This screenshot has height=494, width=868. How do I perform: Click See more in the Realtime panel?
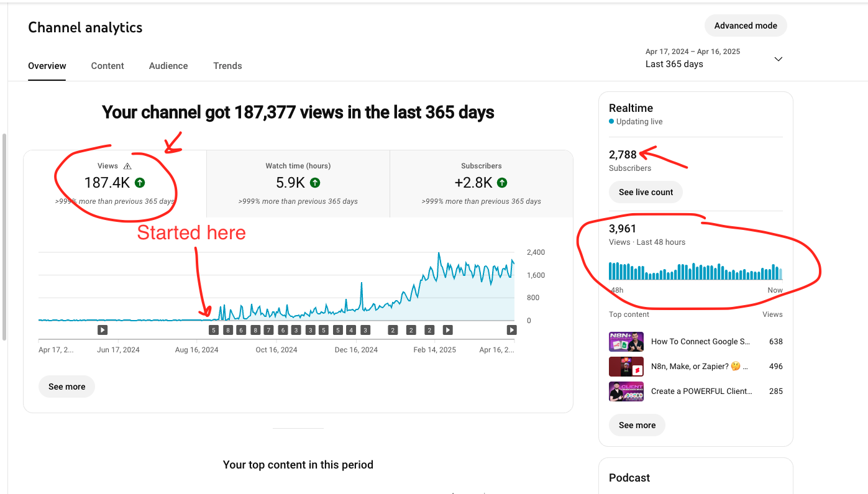(637, 425)
